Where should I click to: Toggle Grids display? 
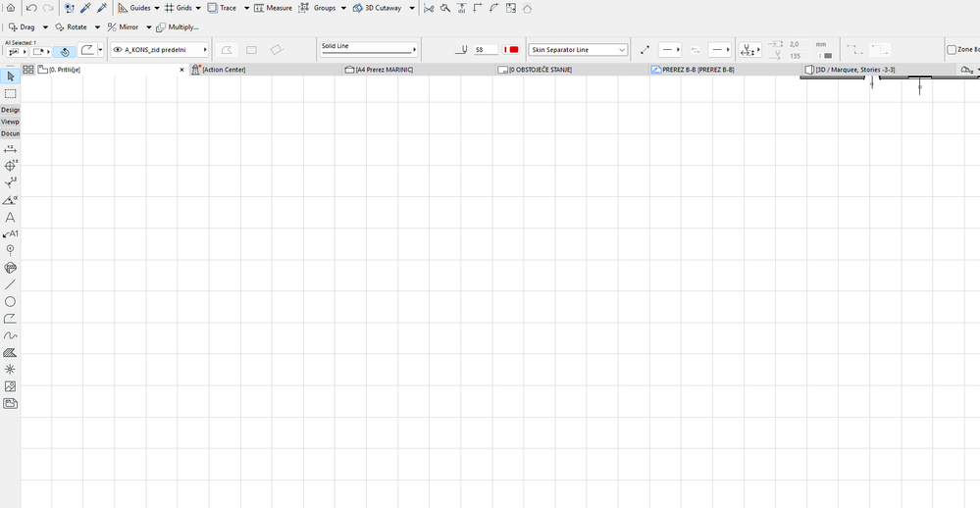pyautogui.click(x=179, y=8)
